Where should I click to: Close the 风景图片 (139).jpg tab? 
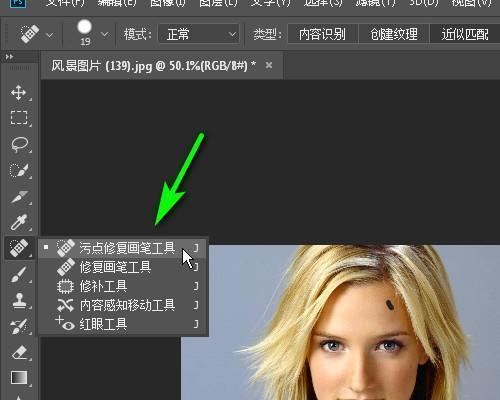point(269,65)
